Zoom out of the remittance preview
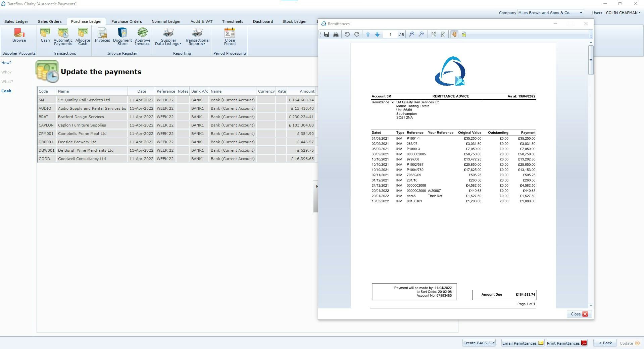 coord(421,34)
